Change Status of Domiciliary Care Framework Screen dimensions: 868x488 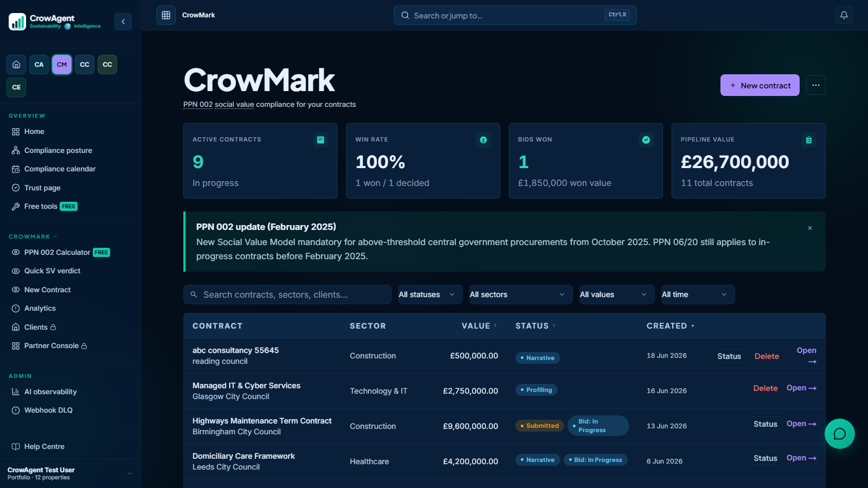click(x=765, y=458)
